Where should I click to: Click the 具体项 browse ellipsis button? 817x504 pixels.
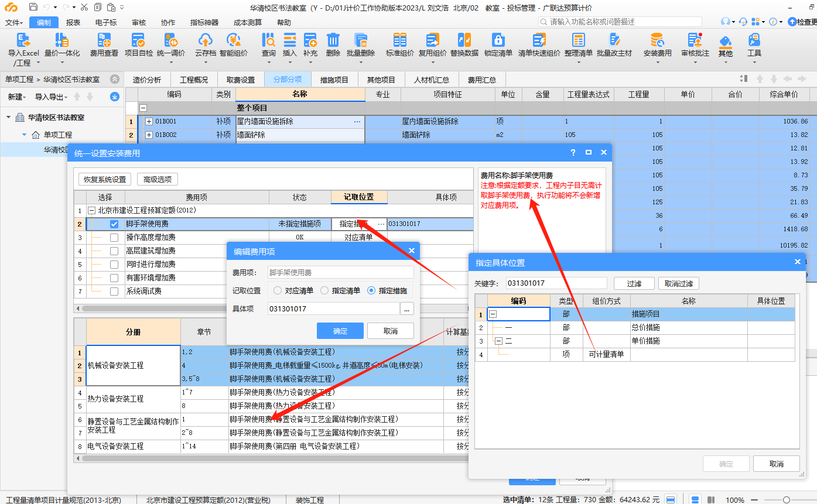coord(407,308)
